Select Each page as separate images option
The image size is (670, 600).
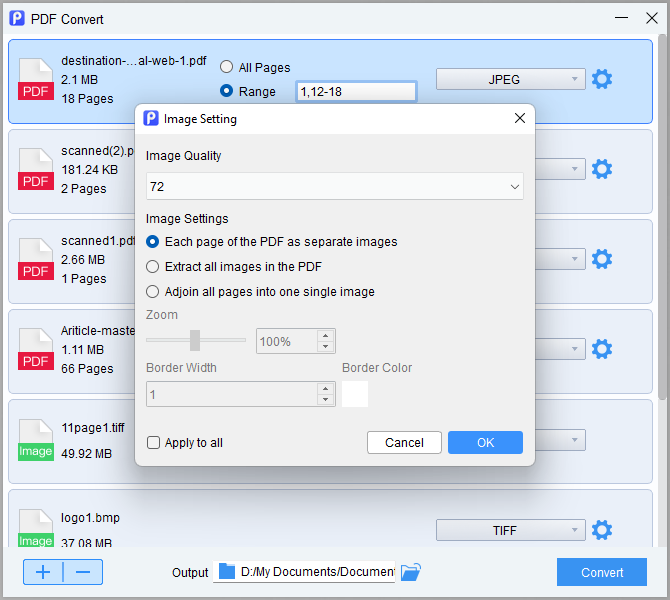[x=153, y=242]
